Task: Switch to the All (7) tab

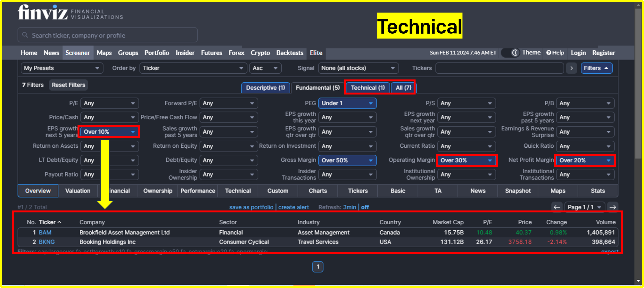Action: [403, 88]
